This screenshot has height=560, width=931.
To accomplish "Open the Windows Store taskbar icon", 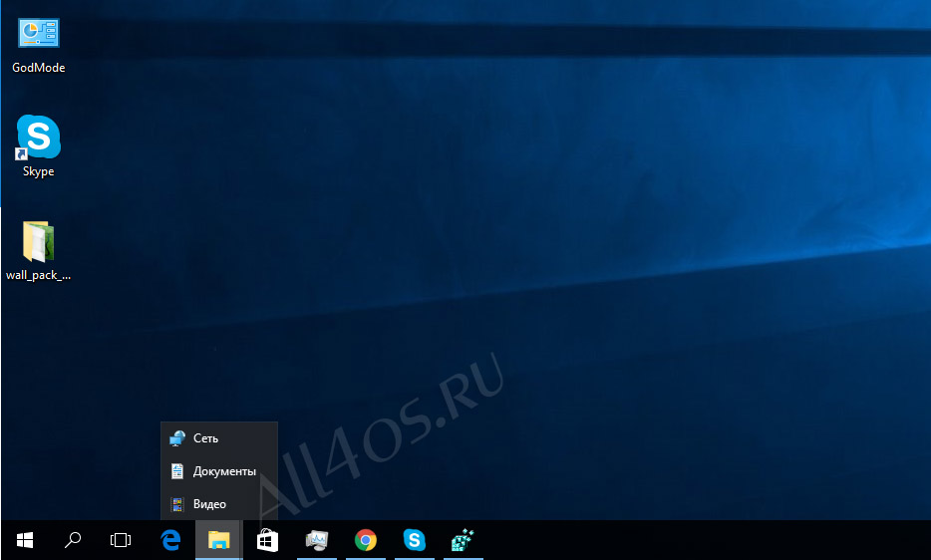I will click(267, 540).
